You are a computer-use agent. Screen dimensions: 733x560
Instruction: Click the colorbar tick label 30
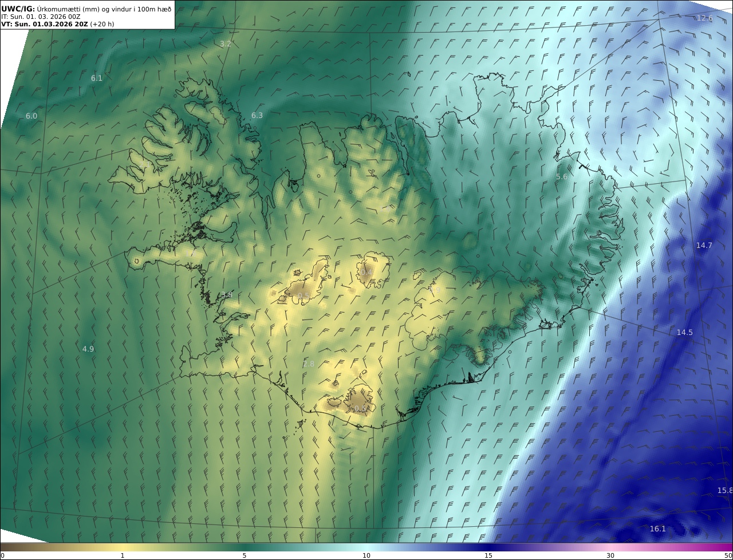click(610, 555)
